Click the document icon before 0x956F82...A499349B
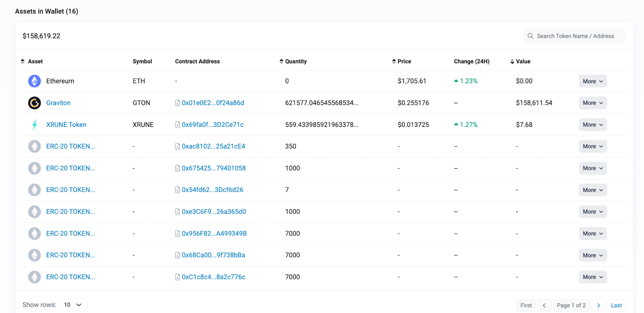The height and width of the screenshot is (313, 644). [178, 233]
